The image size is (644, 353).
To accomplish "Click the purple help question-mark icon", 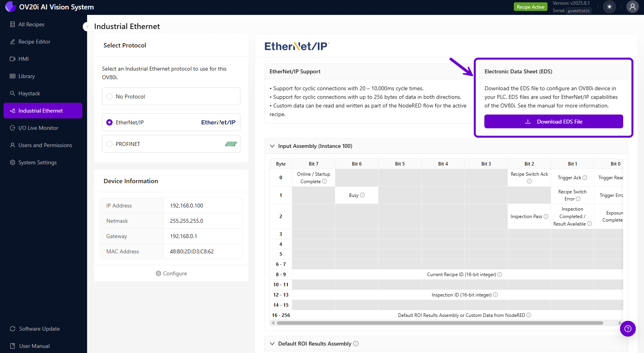I will click(628, 329).
